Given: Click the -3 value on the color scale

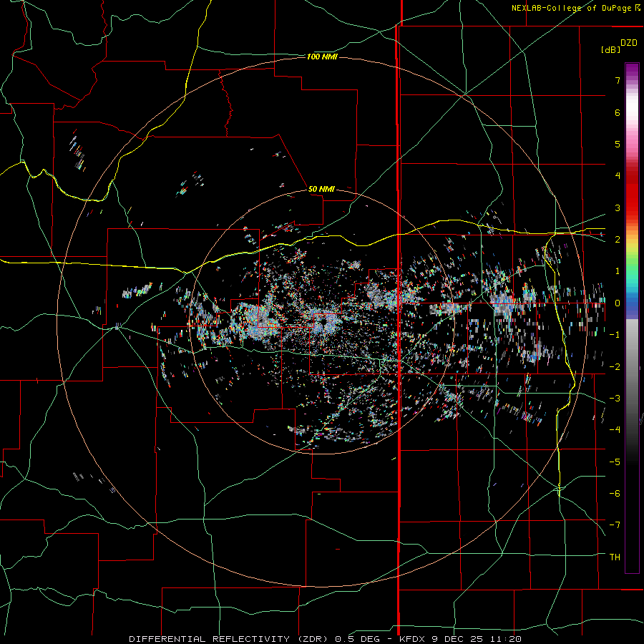Looking at the screenshot, I should point(615,399).
